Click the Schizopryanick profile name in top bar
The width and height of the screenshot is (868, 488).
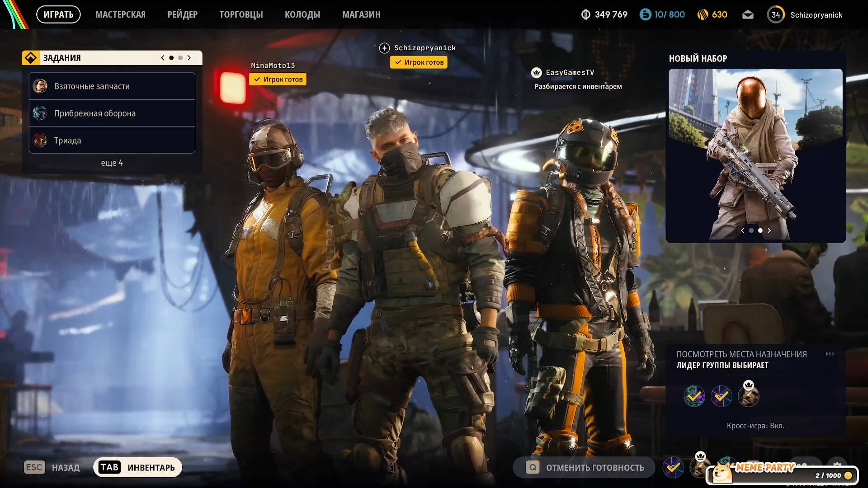(816, 15)
